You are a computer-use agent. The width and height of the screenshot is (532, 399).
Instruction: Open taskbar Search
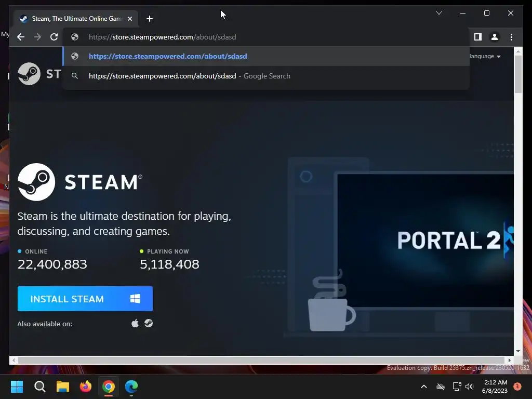pyautogui.click(x=39, y=387)
